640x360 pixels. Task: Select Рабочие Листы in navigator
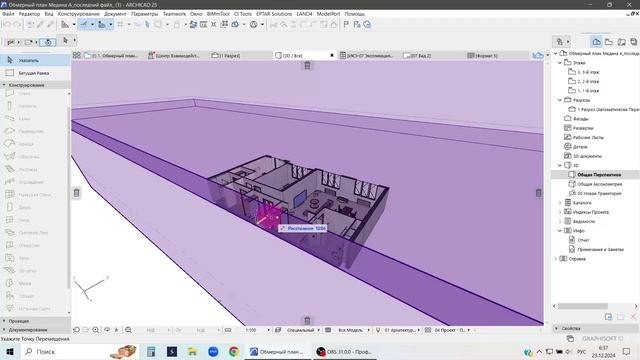click(x=588, y=138)
